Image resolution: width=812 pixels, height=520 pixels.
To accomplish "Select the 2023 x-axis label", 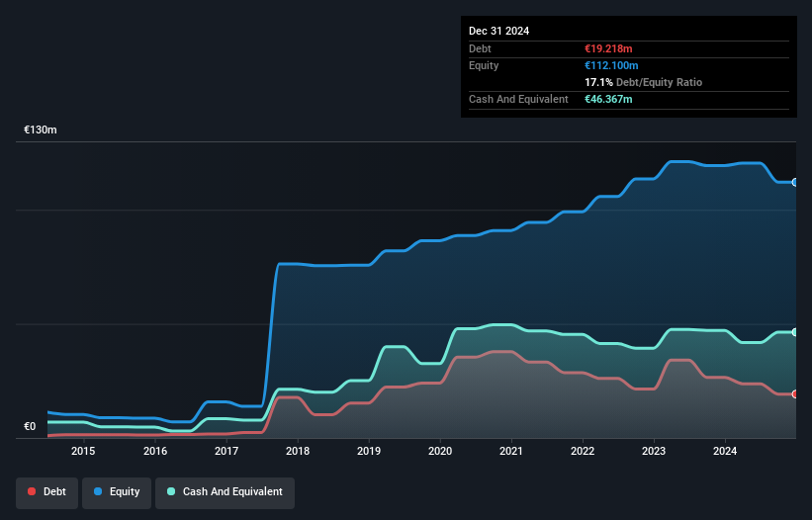I will (x=654, y=451).
